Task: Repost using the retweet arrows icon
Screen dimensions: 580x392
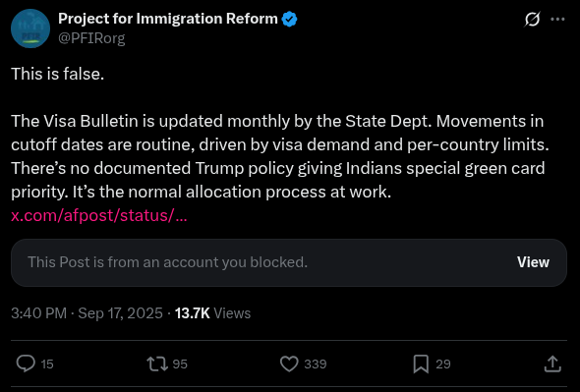Action: (157, 364)
